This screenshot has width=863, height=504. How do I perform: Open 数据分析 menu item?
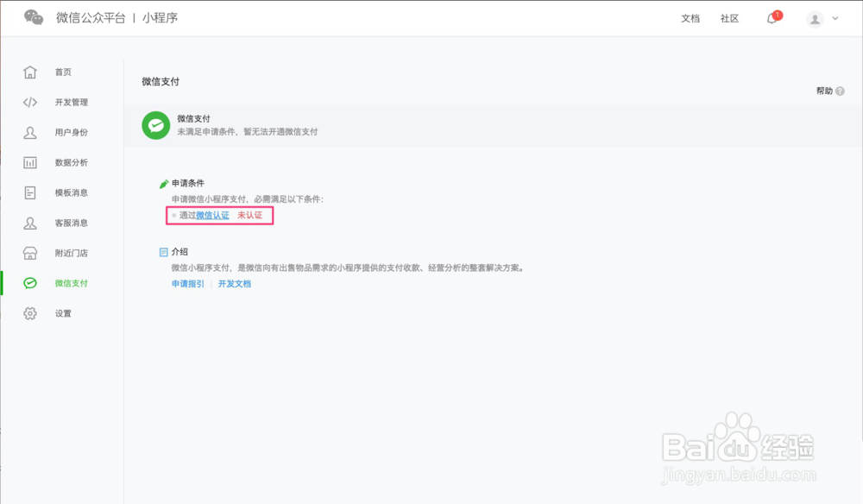coord(71,163)
